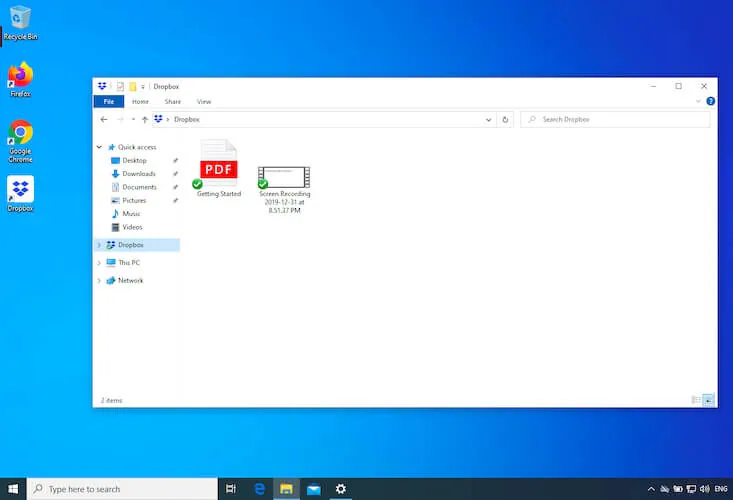Open the Dropbox desktop shortcut

pos(20,194)
